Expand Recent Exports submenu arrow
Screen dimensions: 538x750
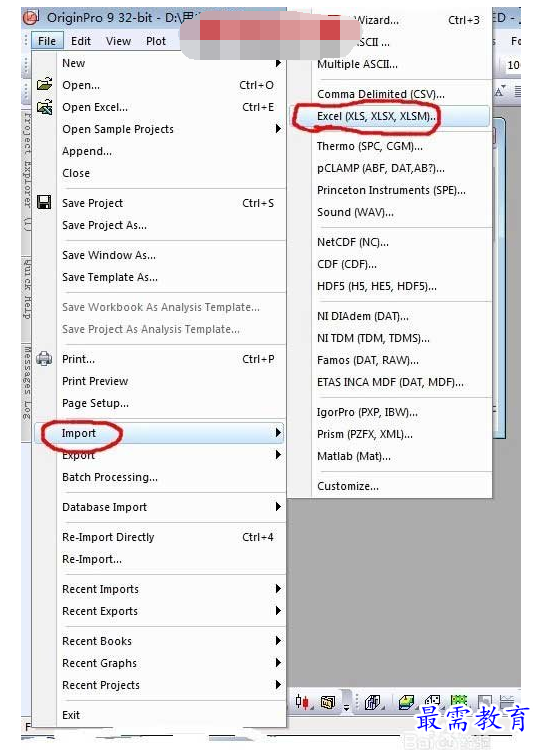tap(278, 611)
